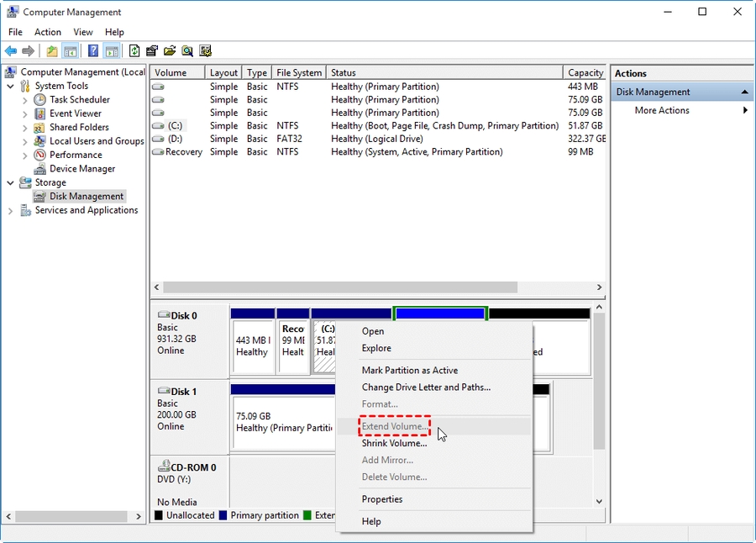Choose Shrink Volume from the context menu

point(394,443)
